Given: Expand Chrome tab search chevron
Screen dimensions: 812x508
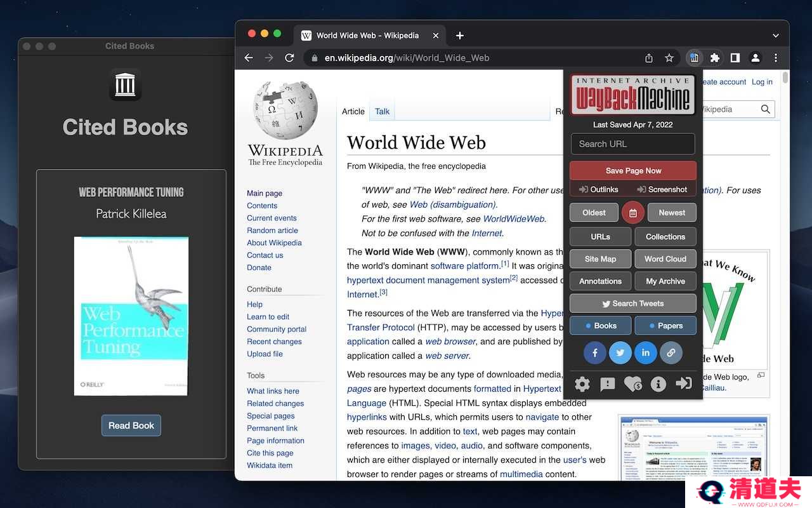Looking at the screenshot, I should pos(776,36).
